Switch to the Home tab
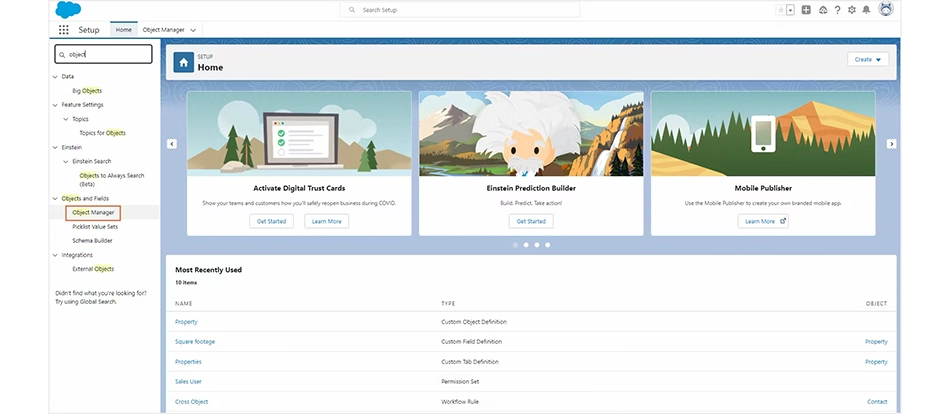Screen dimensions: 950x414 [x=124, y=30]
